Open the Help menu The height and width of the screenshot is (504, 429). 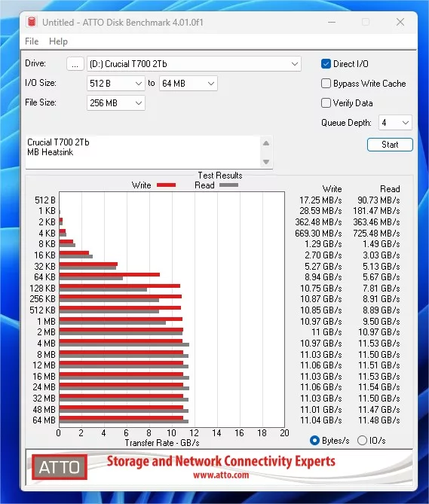click(58, 41)
